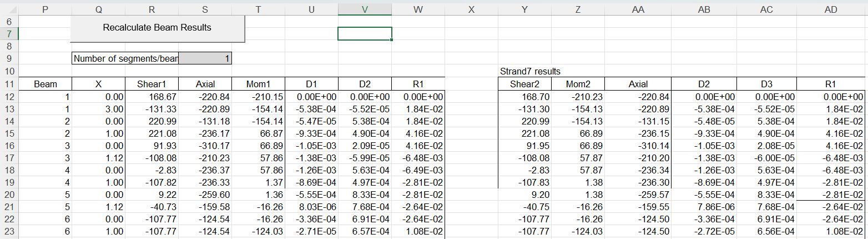Click the number of segments value cell
Viewport: 868px width, 239px height.
pyautogui.click(x=205, y=58)
